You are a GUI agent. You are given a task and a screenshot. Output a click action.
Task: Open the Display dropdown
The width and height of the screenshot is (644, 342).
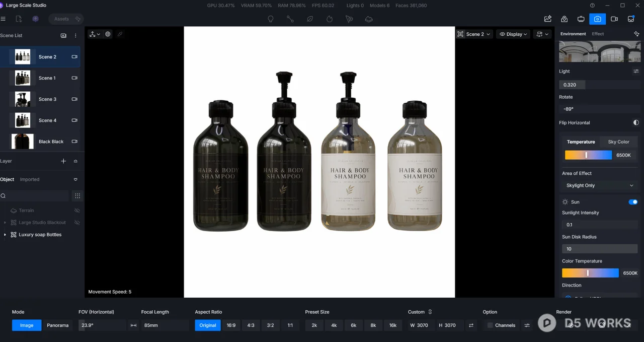pos(513,34)
